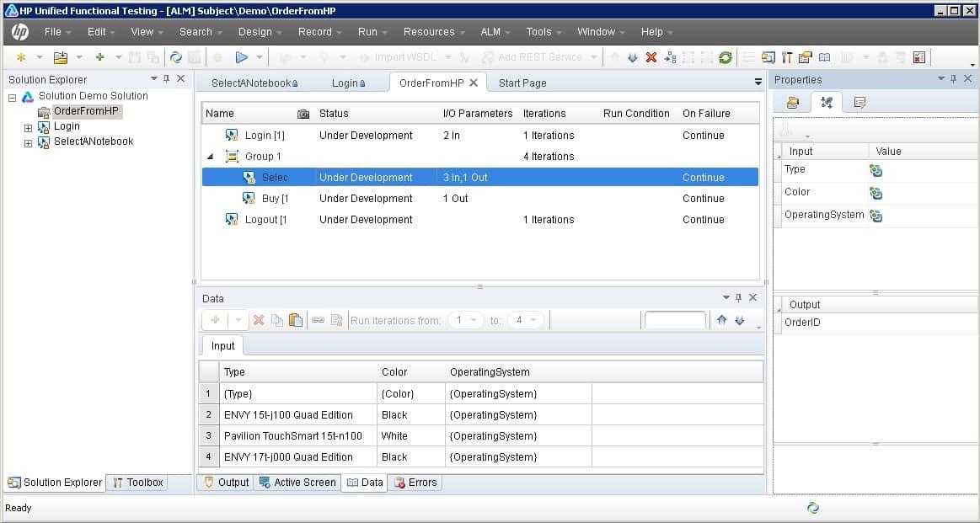Click the Properties pane toolbar icon
980x523 pixels.
805,57
